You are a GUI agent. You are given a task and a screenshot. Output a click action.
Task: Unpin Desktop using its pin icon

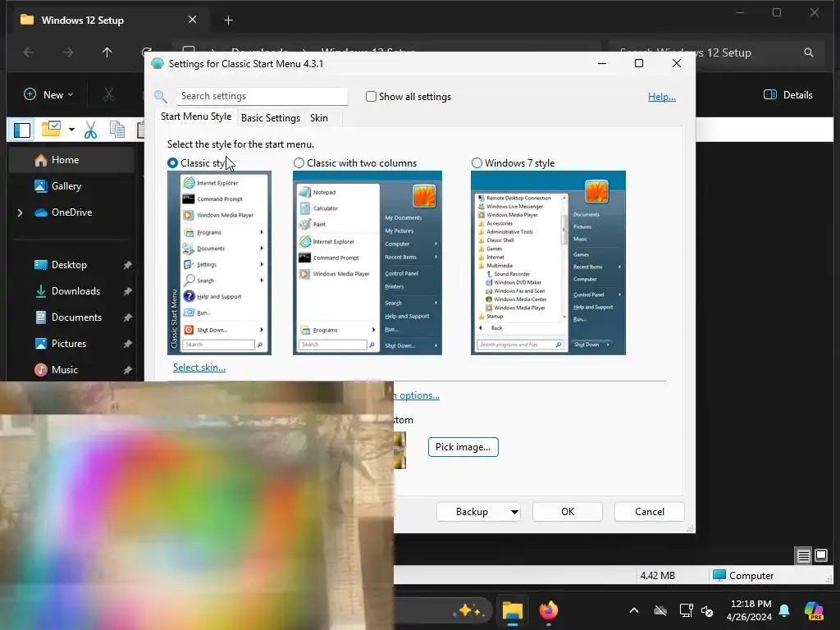pos(127,265)
